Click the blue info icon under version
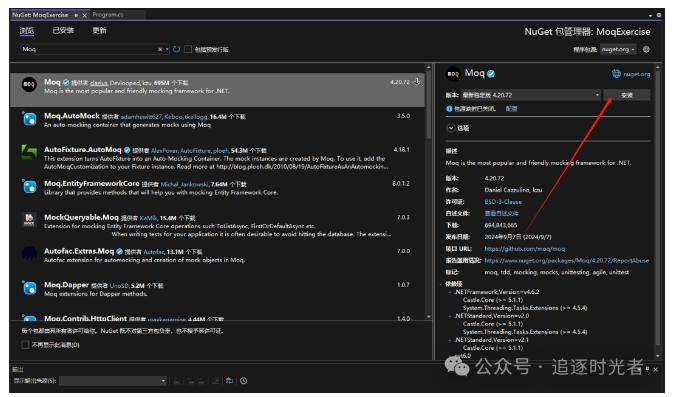Screen dimensions: 678x397 click(x=449, y=109)
